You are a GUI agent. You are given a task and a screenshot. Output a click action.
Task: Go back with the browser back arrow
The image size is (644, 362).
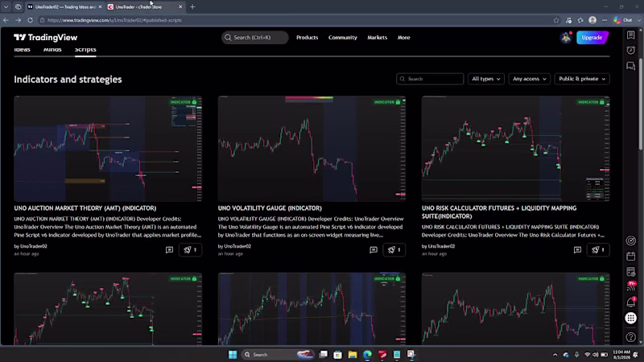pyautogui.click(x=6, y=20)
